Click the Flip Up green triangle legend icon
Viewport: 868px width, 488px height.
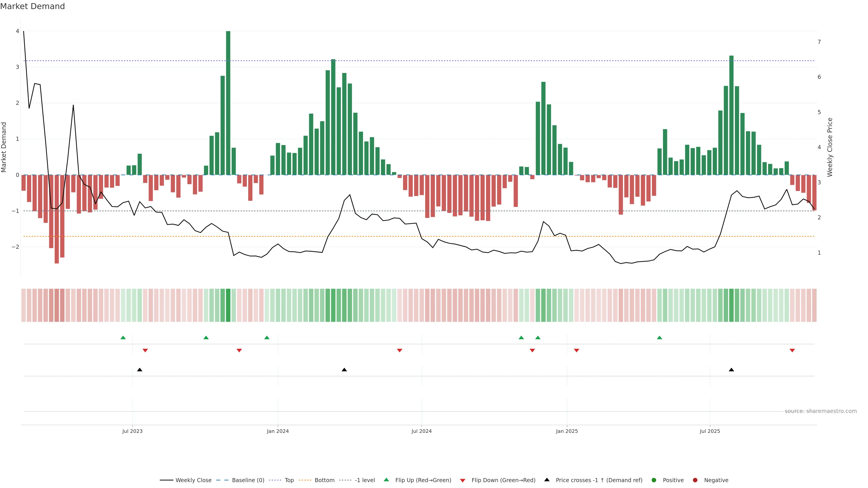(x=387, y=480)
